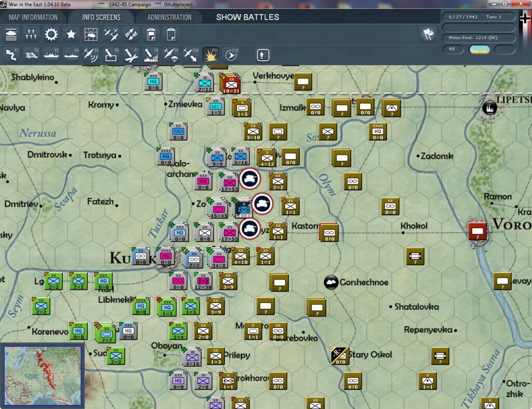
Task: Click the weather sky indicator pill
Action: (x=480, y=49)
